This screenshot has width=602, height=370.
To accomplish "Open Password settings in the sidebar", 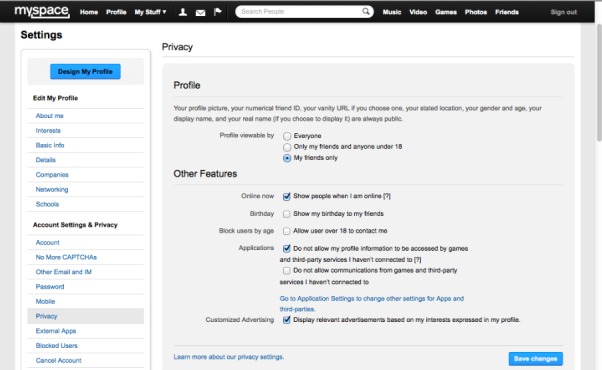I will pyautogui.click(x=50, y=287).
